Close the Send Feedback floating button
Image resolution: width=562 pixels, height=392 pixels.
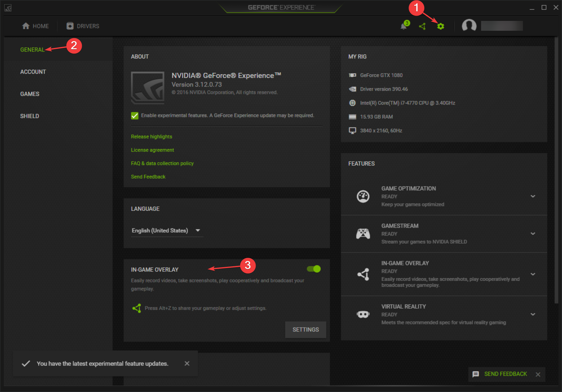[538, 374]
